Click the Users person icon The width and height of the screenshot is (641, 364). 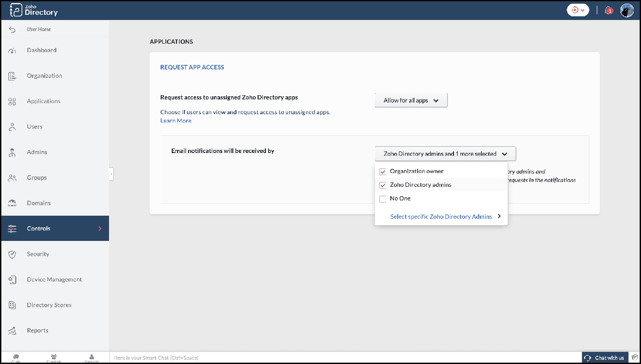point(13,127)
